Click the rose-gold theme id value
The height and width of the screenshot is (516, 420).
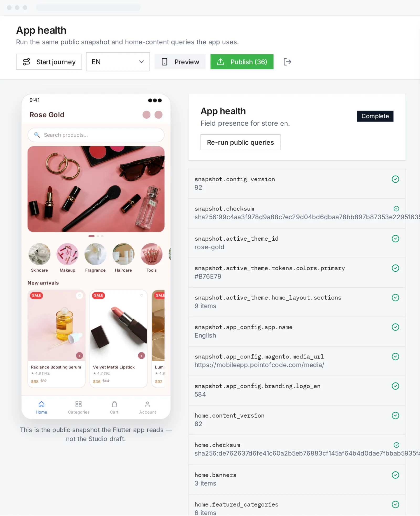tap(209, 247)
